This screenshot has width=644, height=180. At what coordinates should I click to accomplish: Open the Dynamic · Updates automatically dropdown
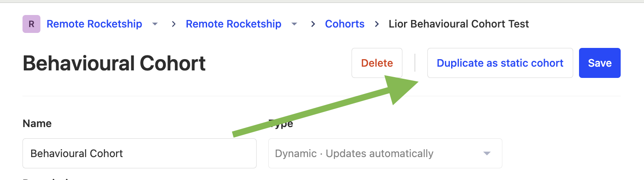(385, 153)
